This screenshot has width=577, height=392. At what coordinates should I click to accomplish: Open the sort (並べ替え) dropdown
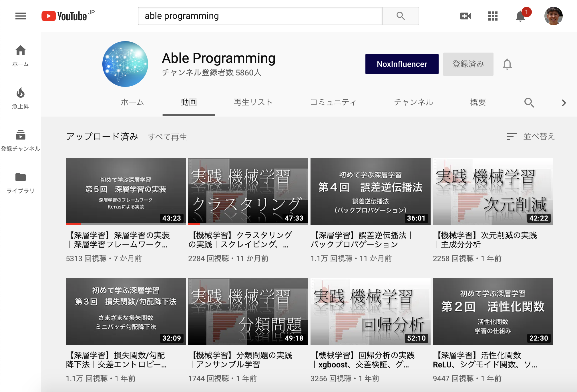[531, 137]
